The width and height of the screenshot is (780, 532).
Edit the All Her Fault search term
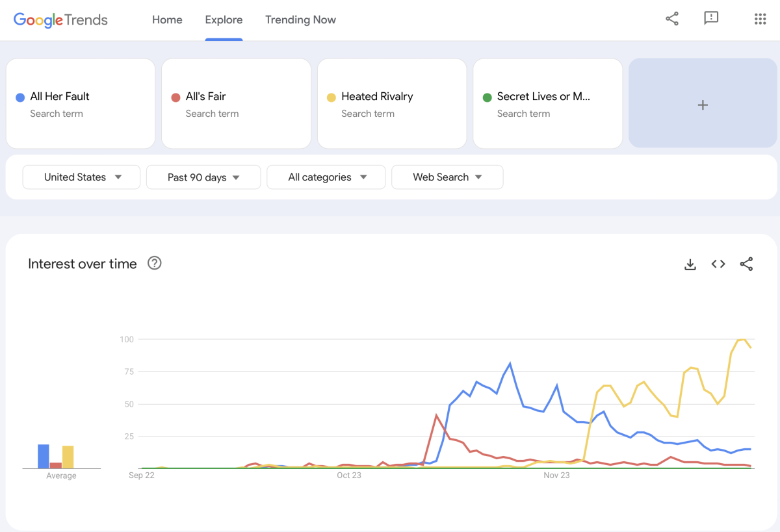pyautogui.click(x=81, y=104)
